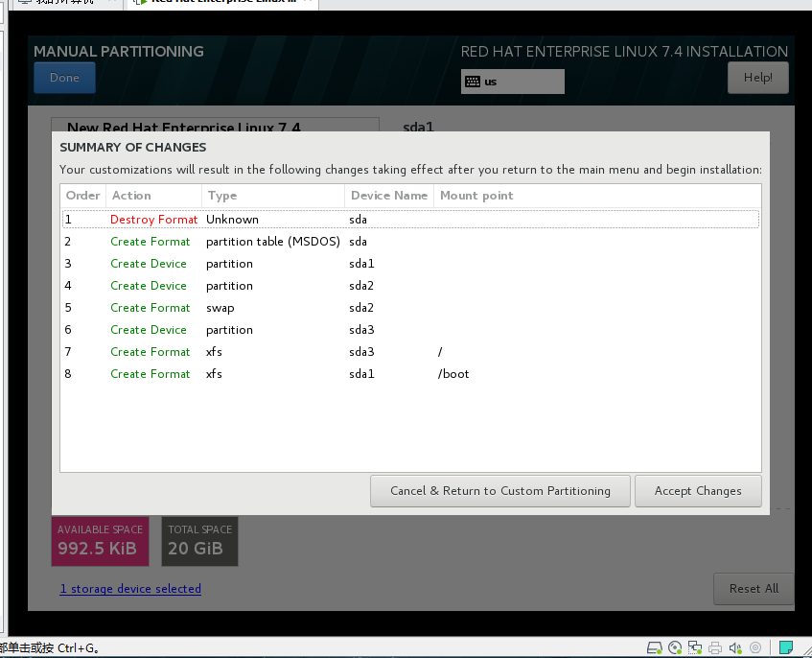
Task: Click sda3 device name in row 6
Action: point(361,330)
